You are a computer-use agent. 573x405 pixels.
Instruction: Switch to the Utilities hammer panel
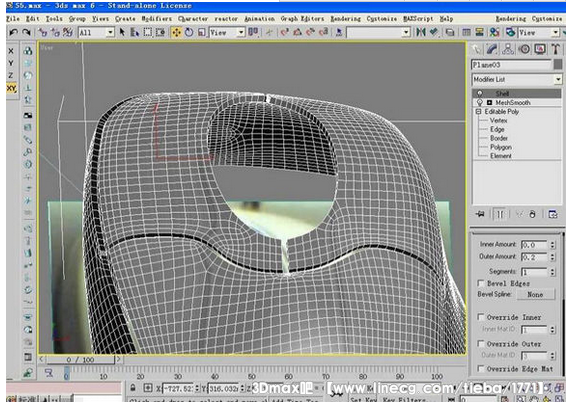(x=556, y=49)
